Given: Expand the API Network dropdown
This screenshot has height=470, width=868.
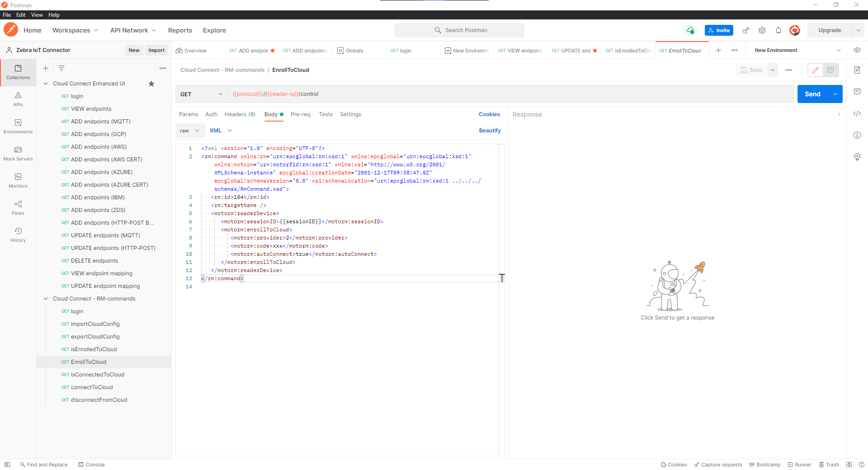Looking at the screenshot, I should (133, 30).
